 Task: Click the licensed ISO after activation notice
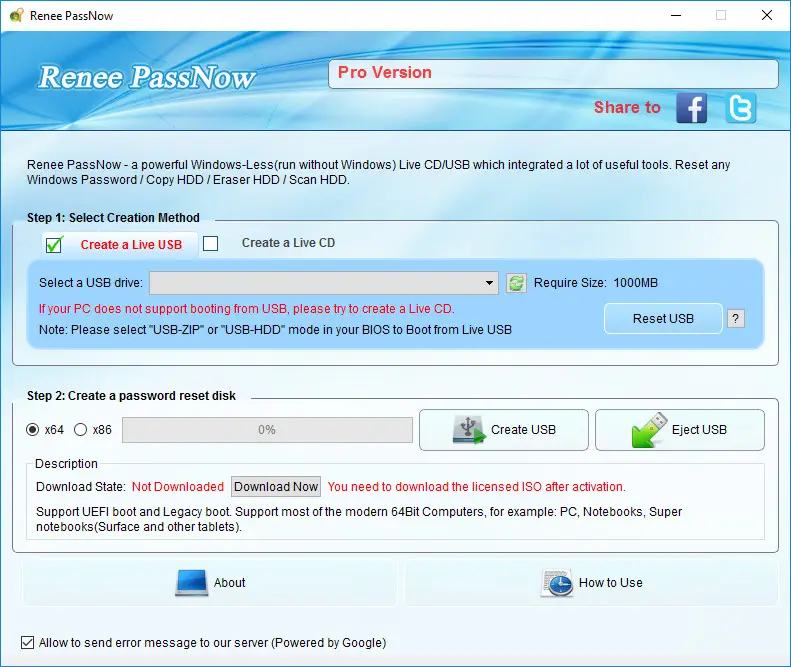[476, 487]
